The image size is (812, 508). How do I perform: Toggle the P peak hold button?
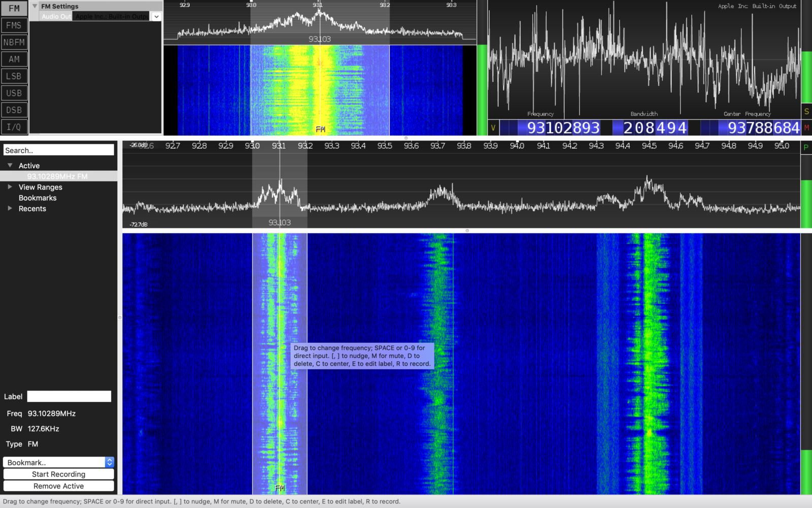(806, 147)
